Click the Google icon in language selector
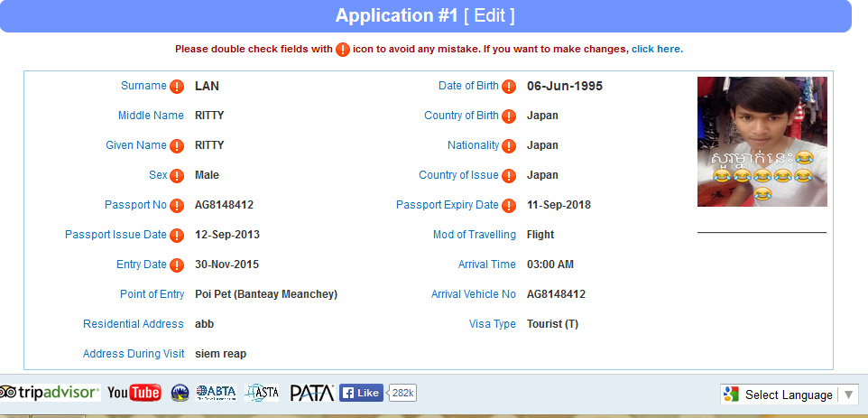 pyautogui.click(x=731, y=395)
